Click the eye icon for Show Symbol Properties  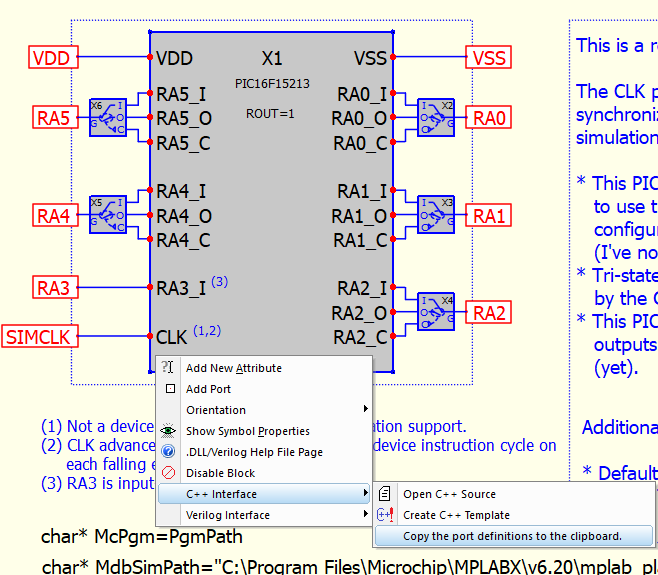(168, 431)
